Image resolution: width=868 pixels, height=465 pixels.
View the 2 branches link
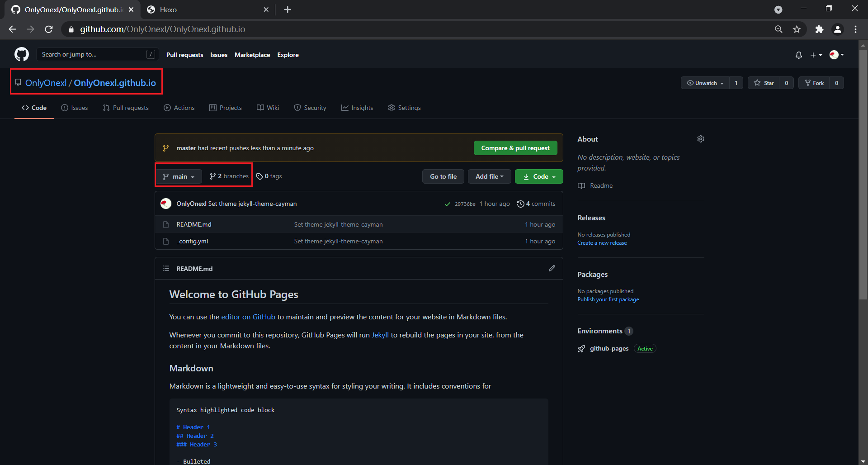click(x=229, y=176)
